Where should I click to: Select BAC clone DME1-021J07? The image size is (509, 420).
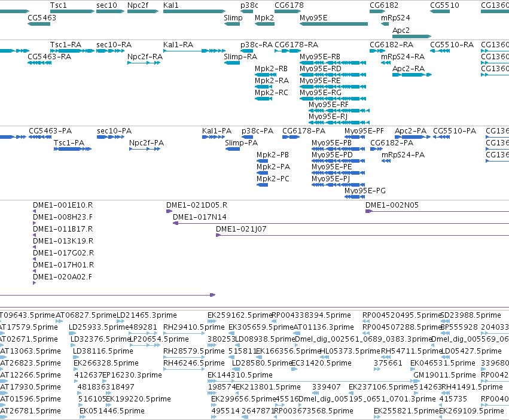(241, 229)
